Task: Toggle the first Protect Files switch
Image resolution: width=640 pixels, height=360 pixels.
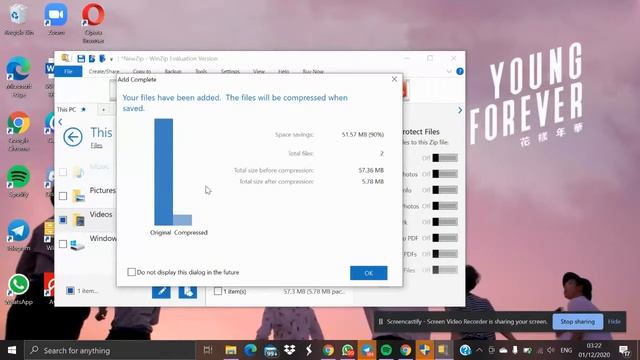Action: (x=445, y=158)
